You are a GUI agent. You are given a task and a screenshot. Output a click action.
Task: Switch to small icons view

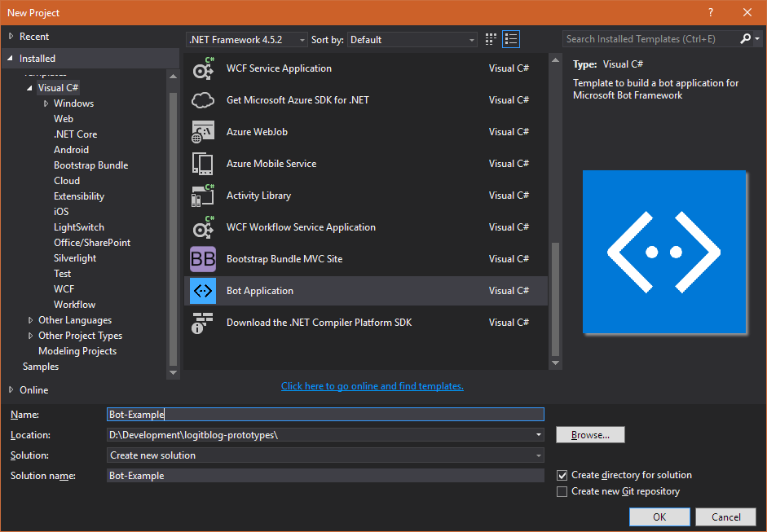[x=491, y=39]
